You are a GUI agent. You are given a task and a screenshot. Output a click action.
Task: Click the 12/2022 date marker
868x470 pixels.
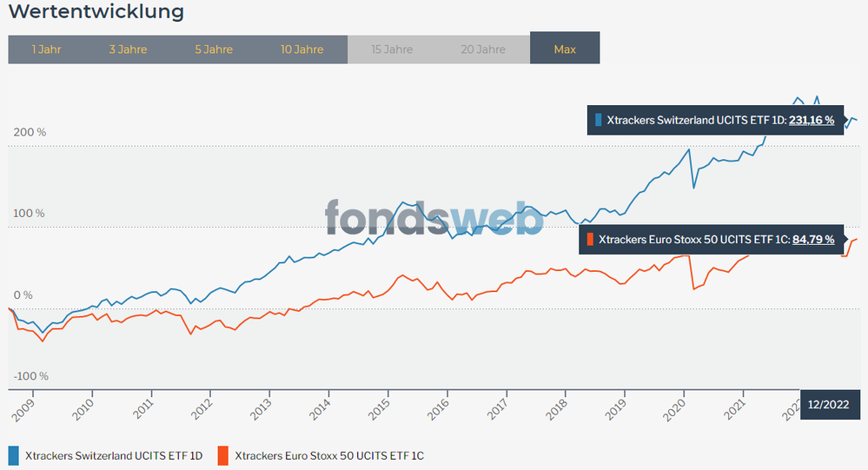point(827,404)
